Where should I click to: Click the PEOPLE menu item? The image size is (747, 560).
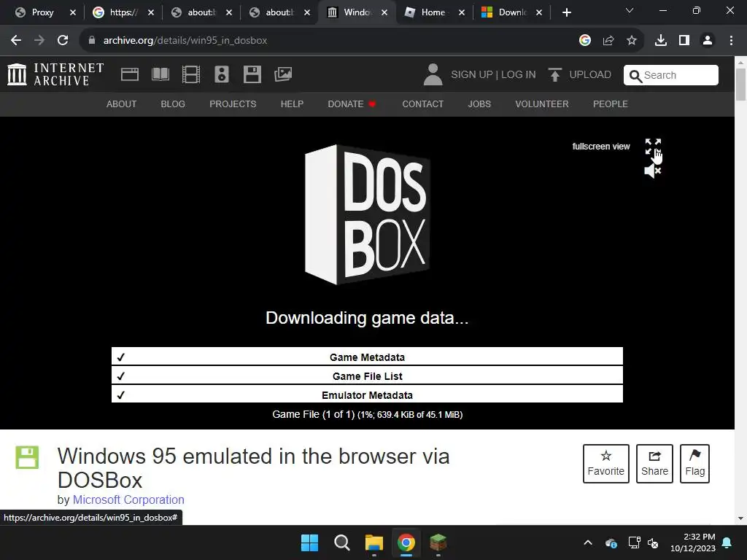coord(611,104)
